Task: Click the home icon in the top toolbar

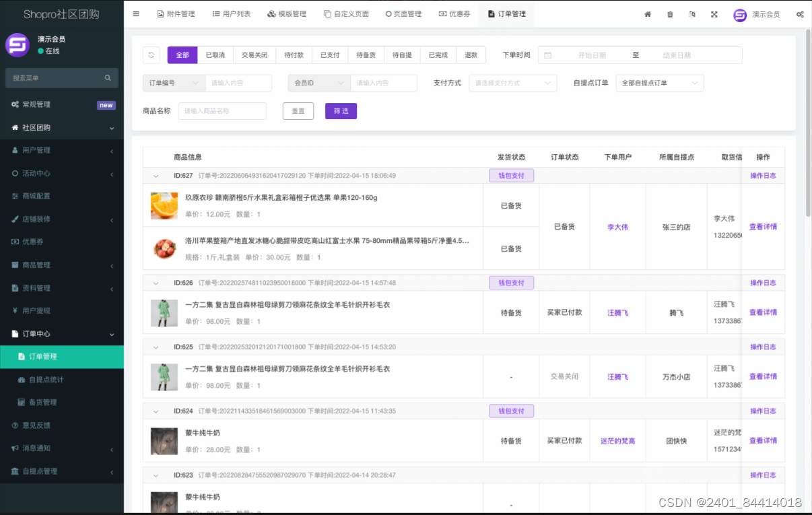Action: click(x=647, y=14)
